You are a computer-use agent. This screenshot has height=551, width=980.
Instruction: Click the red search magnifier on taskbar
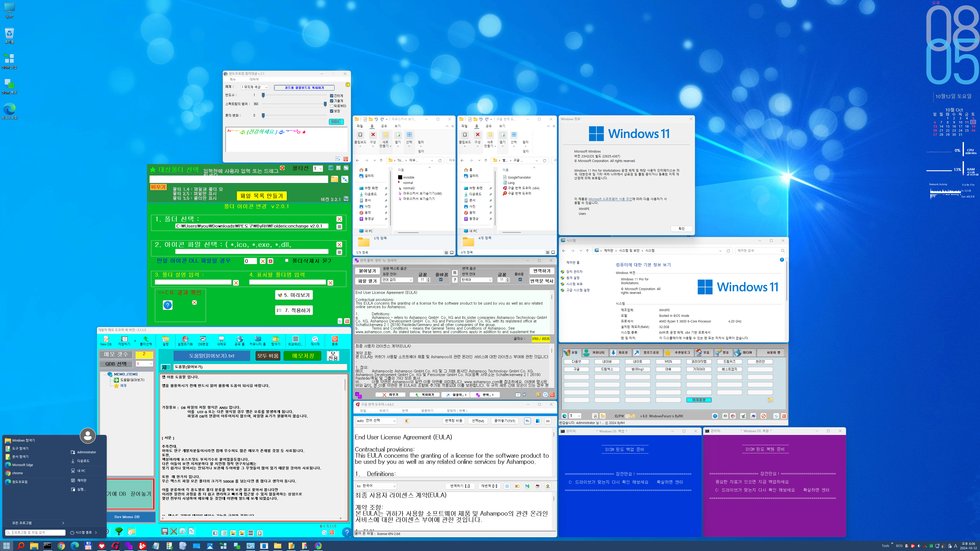click(x=20, y=546)
